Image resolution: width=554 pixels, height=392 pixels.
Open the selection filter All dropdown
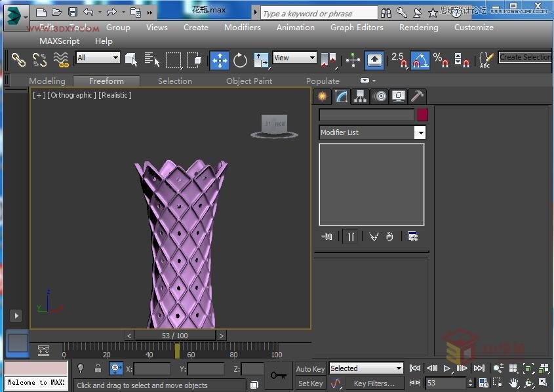98,58
